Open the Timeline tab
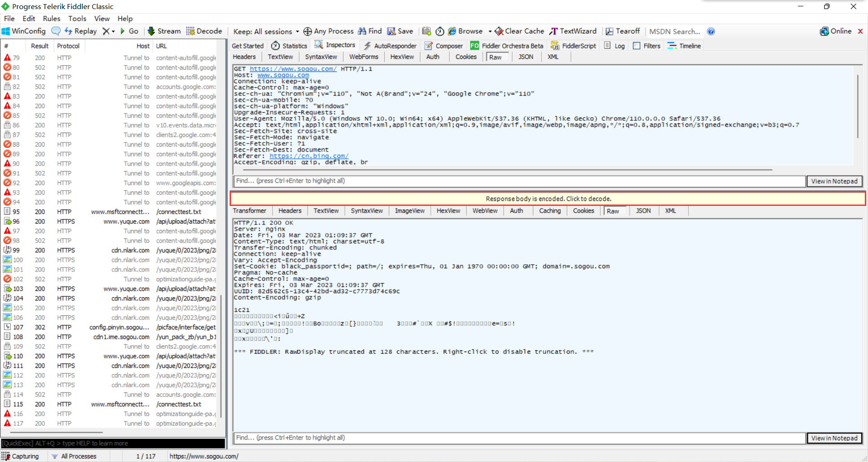Image resolution: width=868 pixels, height=462 pixels. (684, 46)
